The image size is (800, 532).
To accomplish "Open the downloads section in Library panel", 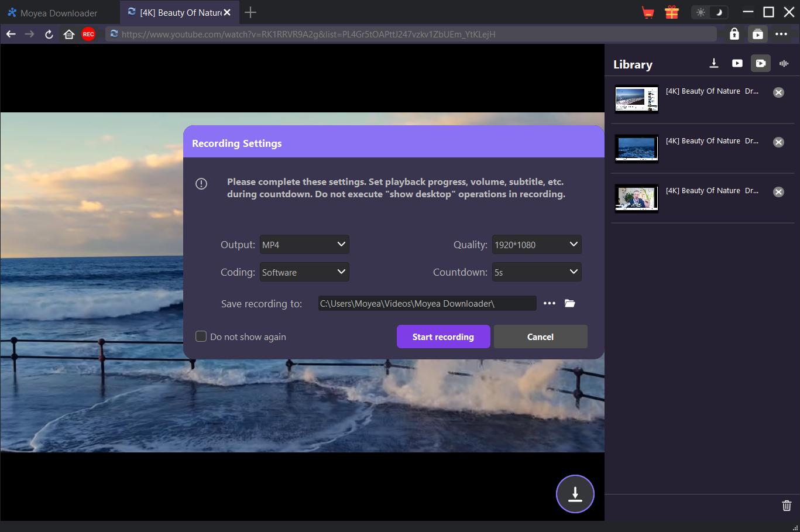I will [x=713, y=63].
